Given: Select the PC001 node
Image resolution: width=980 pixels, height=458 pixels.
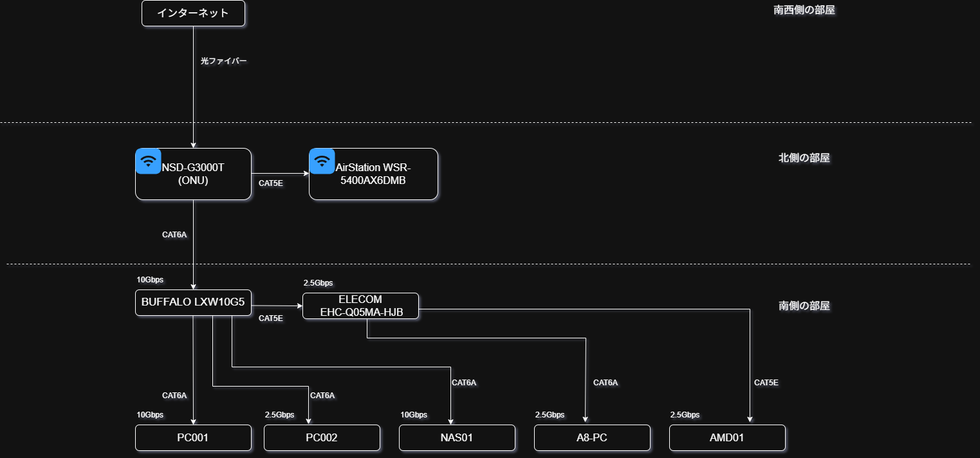Looking at the screenshot, I should pos(193,437).
